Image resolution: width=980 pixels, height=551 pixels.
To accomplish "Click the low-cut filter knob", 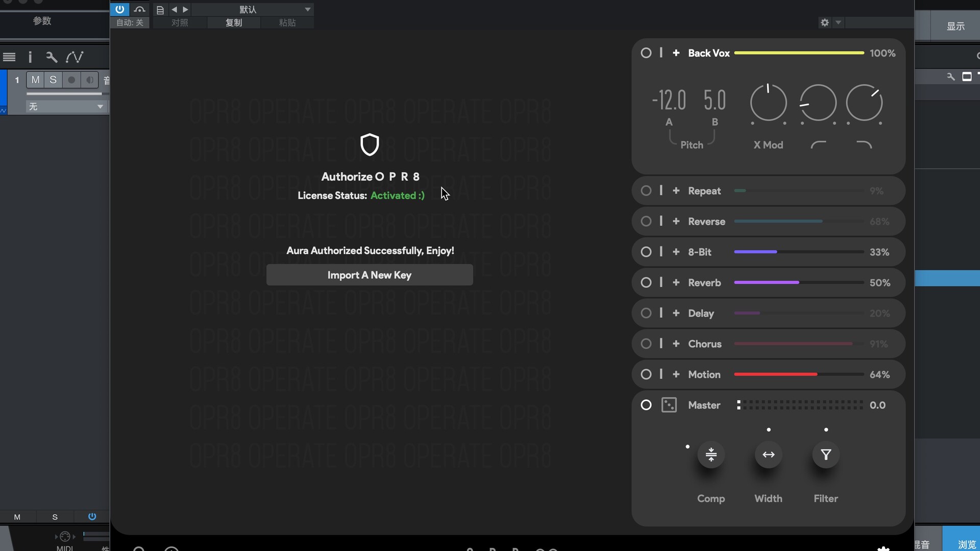I will (818, 103).
